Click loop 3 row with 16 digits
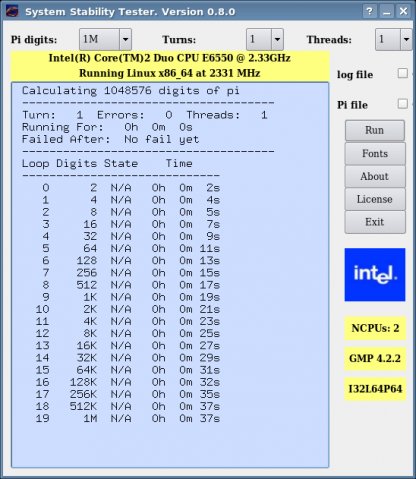 pyautogui.click(x=131, y=224)
